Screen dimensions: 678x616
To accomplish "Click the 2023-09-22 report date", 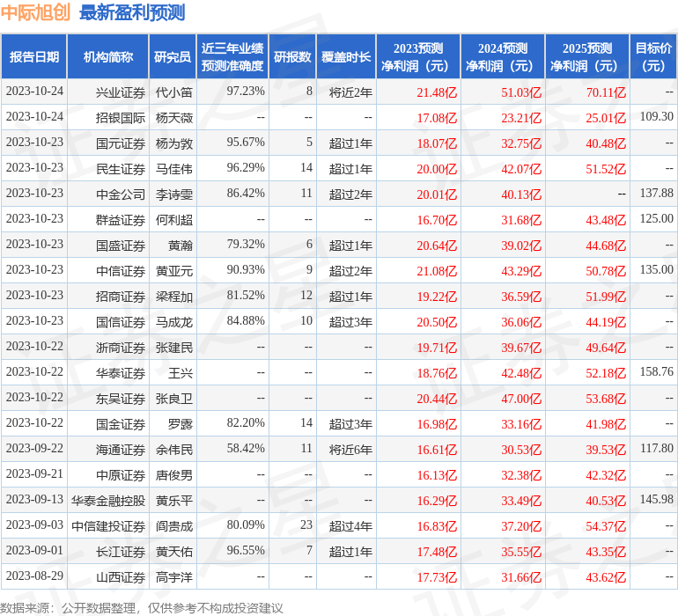I will click(34, 448).
